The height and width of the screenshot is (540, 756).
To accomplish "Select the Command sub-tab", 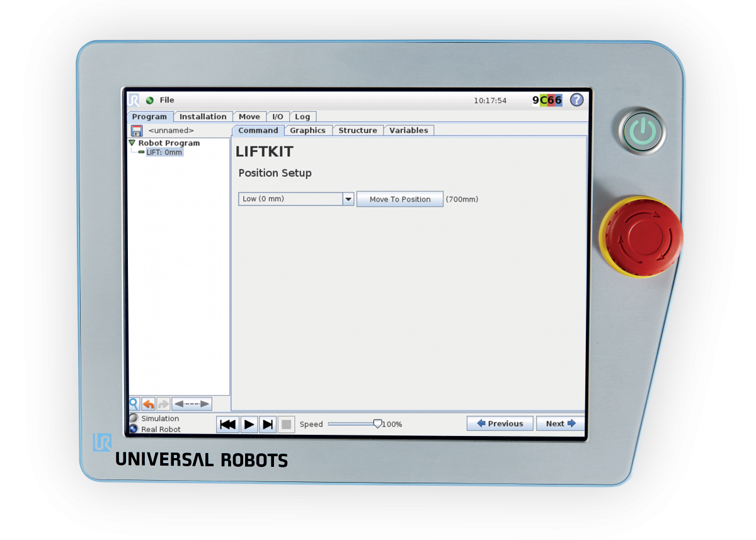I will click(258, 130).
